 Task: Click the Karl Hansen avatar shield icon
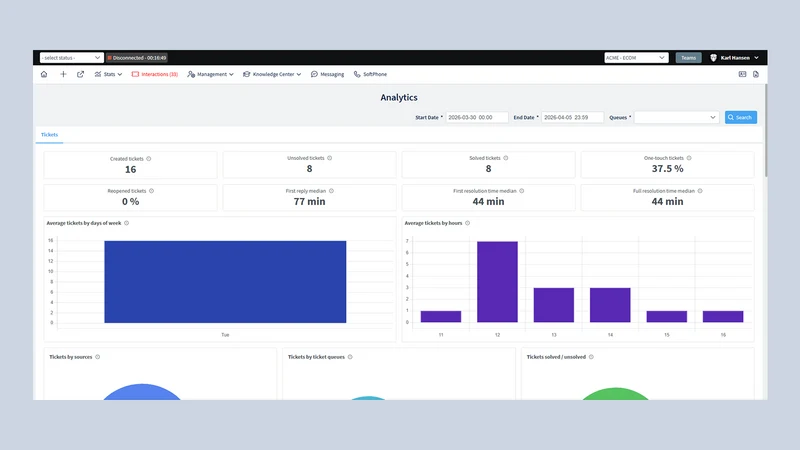(x=713, y=58)
